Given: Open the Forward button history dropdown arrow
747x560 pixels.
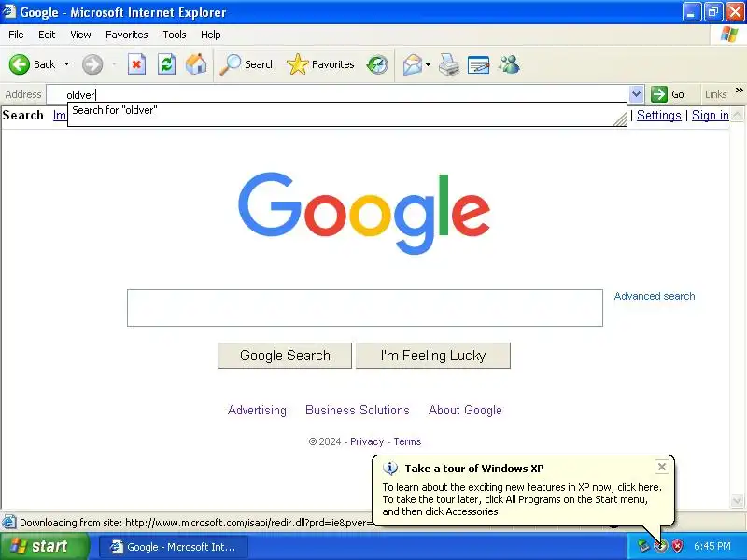Looking at the screenshot, I should coord(114,64).
